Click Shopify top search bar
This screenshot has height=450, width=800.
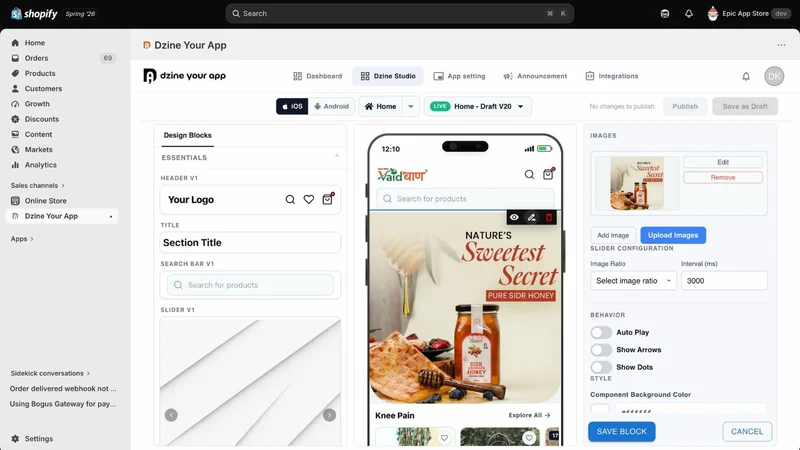[x=399, y=14]
